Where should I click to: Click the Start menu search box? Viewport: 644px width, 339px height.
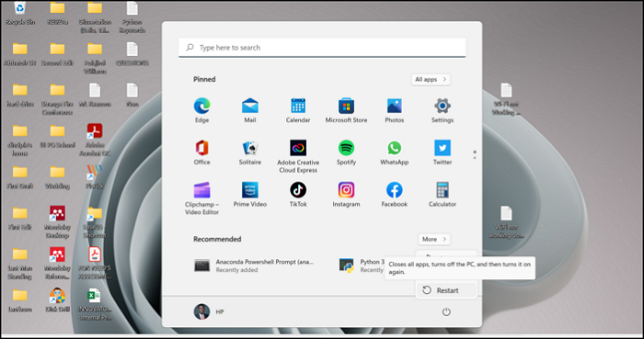click(x=322, y=48)
